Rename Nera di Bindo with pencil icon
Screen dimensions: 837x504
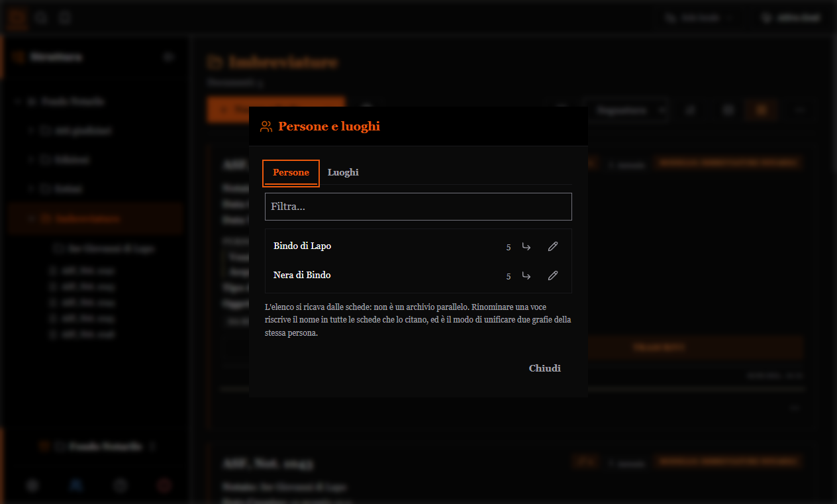[553, 276]
